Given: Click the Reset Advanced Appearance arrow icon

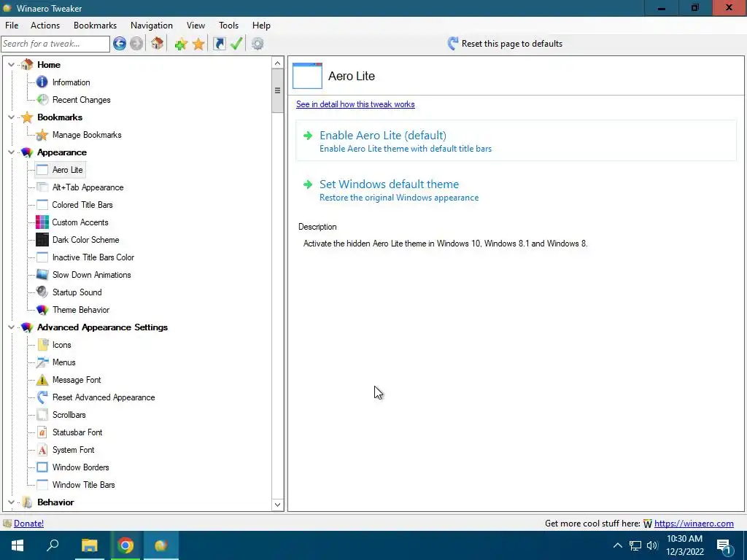Looking at the screenshot, I should [x=42, y=397].
